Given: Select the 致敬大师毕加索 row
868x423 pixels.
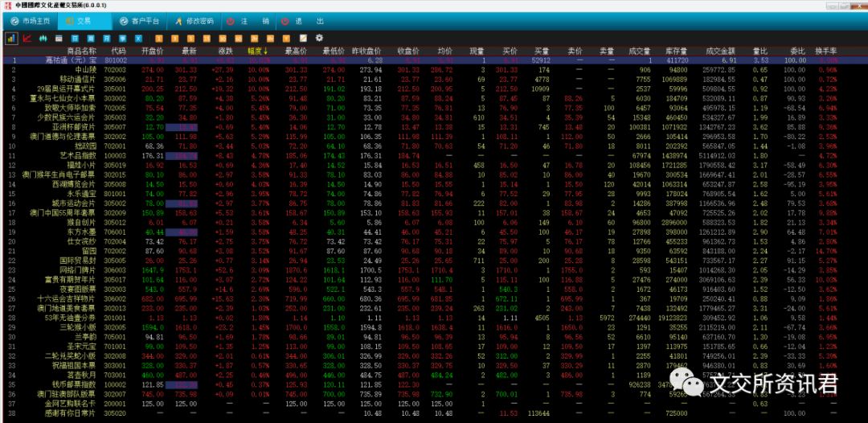Looking at the screenshot, I should [434, 108].
